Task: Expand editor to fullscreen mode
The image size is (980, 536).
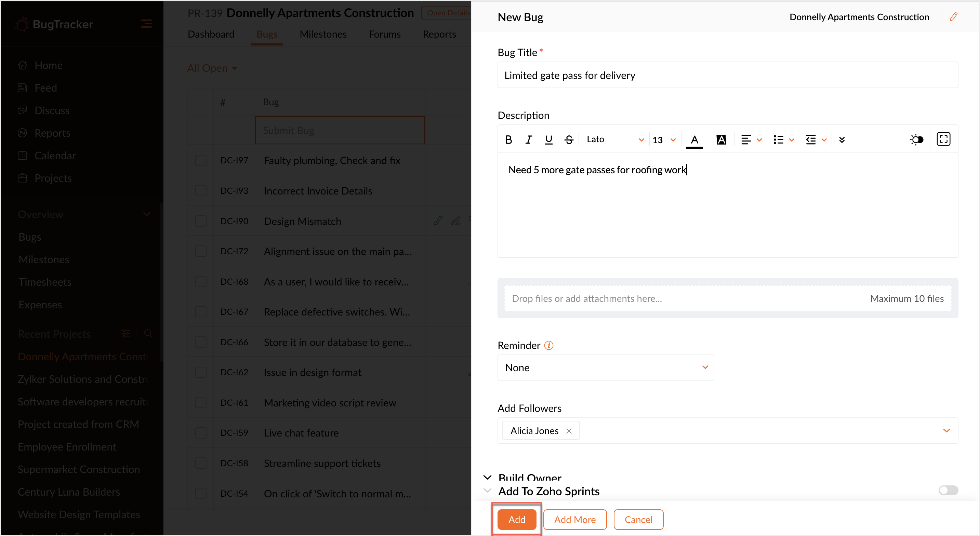Action: 943,139
